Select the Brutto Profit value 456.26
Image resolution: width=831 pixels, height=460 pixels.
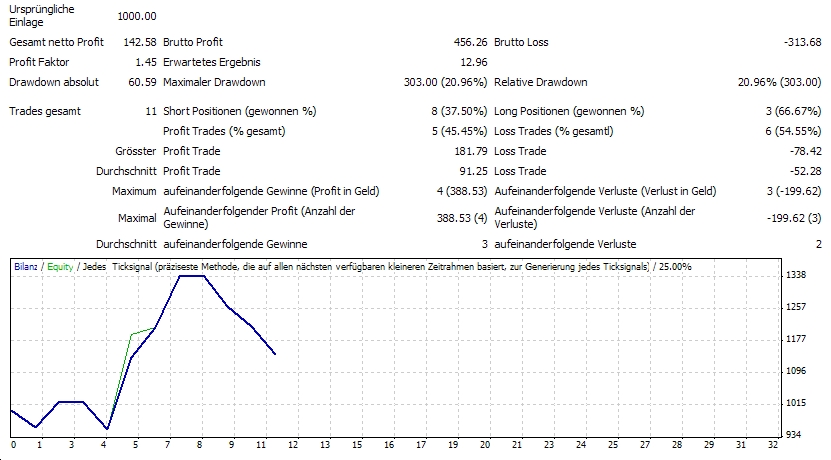pyautogui.click(x=471, y=42)
